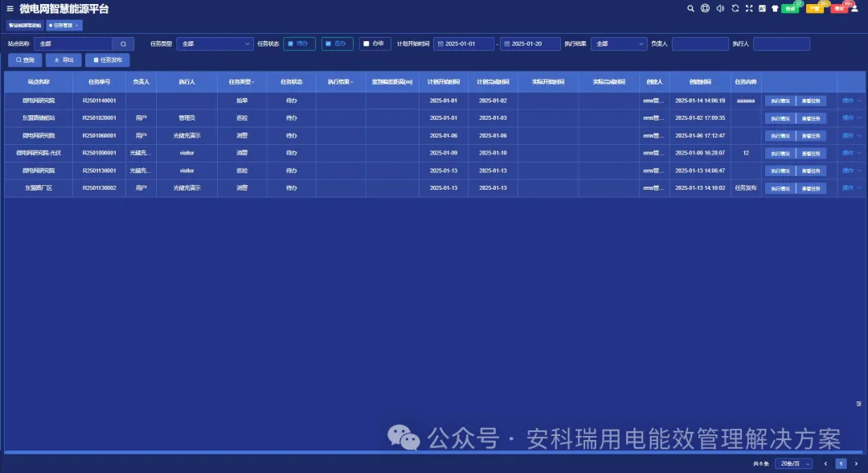
Task: Click the font-size A icon
Action: point(762,8)
